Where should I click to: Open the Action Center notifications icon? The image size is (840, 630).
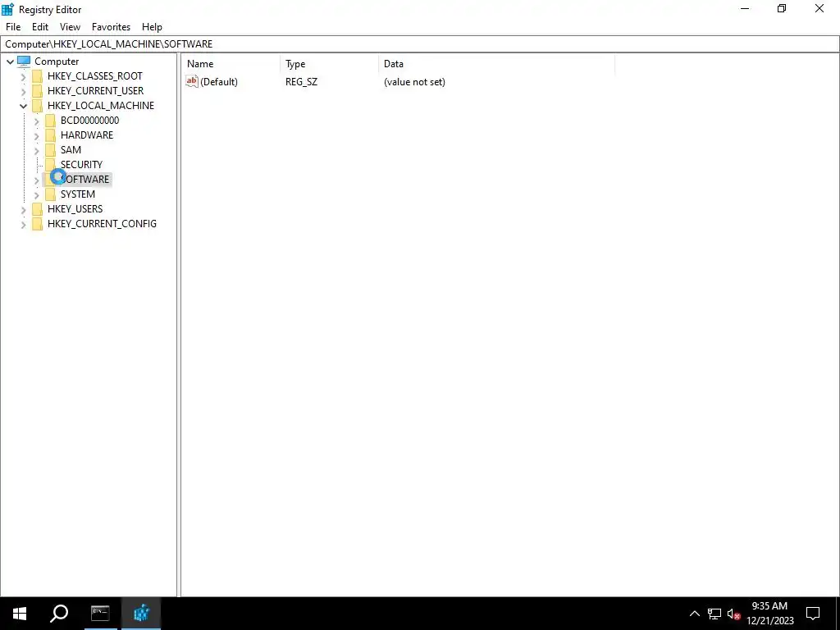[x=813, y=614]
